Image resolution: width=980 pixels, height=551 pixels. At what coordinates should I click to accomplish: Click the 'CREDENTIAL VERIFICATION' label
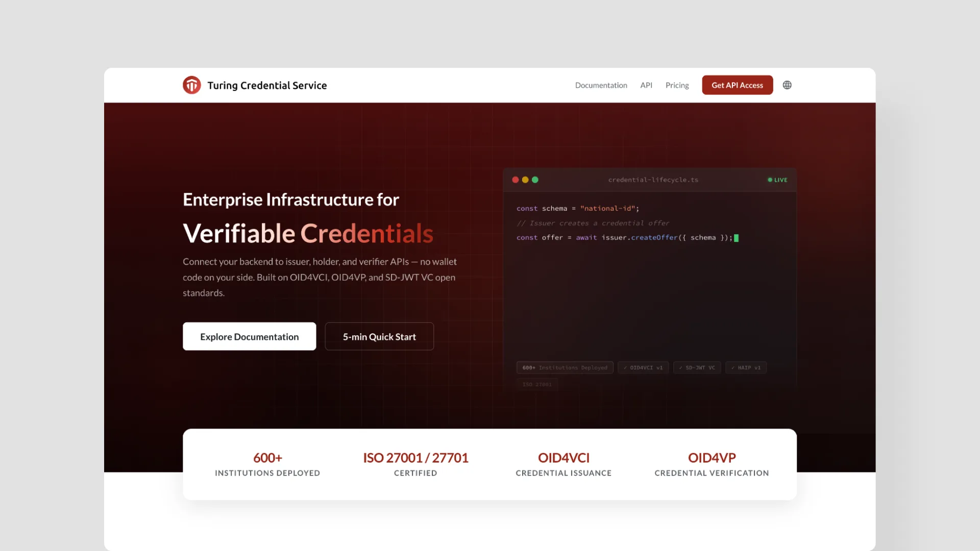[x=712, y=473]
